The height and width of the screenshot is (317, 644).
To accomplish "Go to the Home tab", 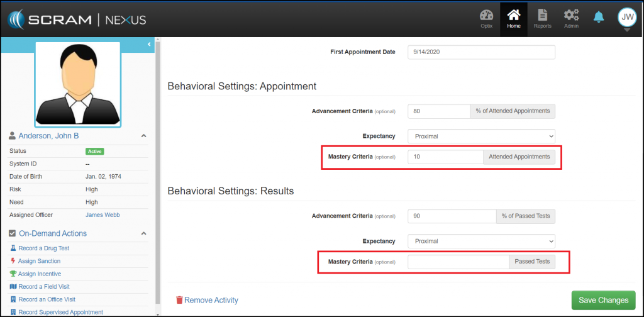I will pyautogui.click(x=514, y=19).
